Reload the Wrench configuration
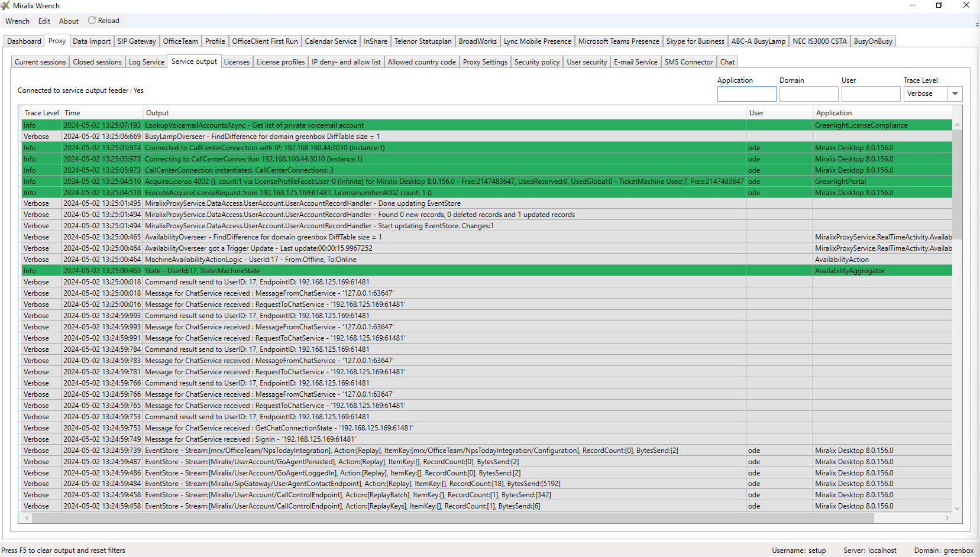This screenshot has width=980, height=557. [104, 21]
